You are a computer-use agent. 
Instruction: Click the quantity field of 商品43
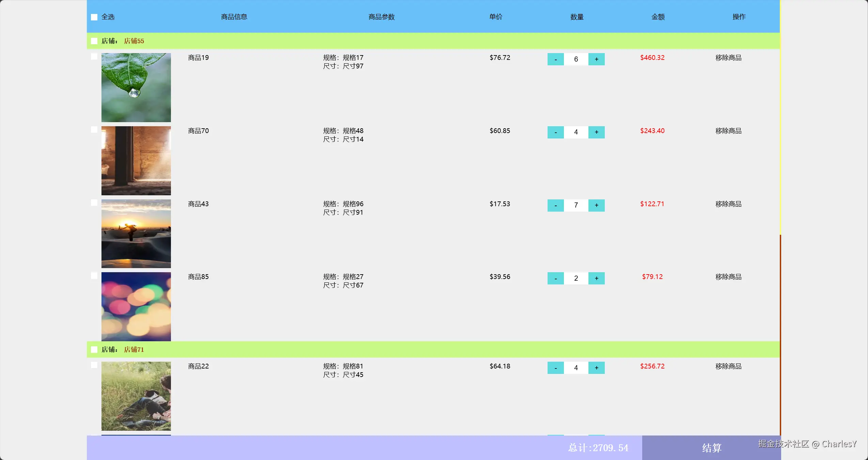pos(576,205)
